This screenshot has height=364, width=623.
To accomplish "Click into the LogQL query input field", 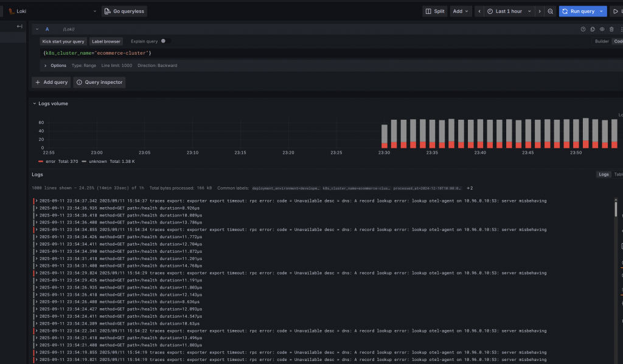I will (332, 53).
